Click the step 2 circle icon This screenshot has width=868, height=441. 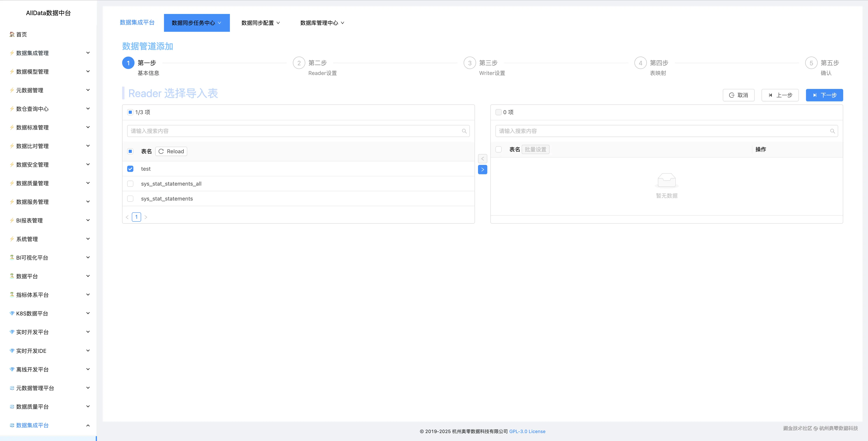tap(299, 63)
